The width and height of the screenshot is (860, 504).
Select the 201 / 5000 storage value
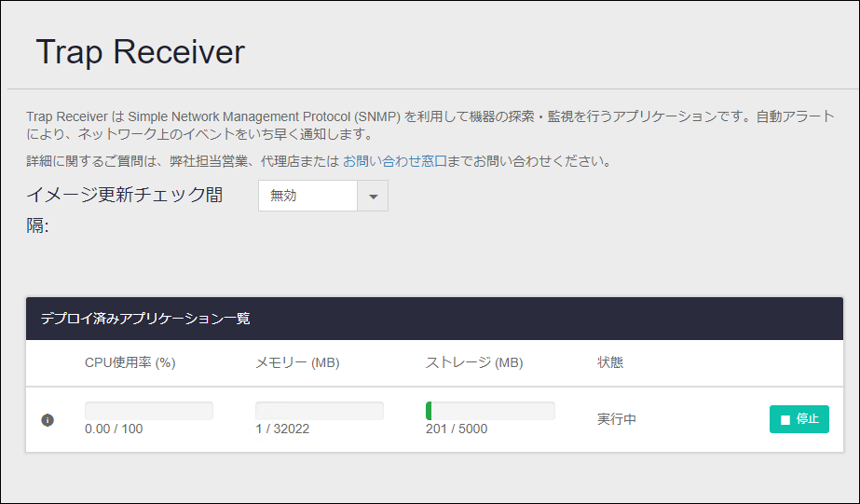tap(457, 429)
